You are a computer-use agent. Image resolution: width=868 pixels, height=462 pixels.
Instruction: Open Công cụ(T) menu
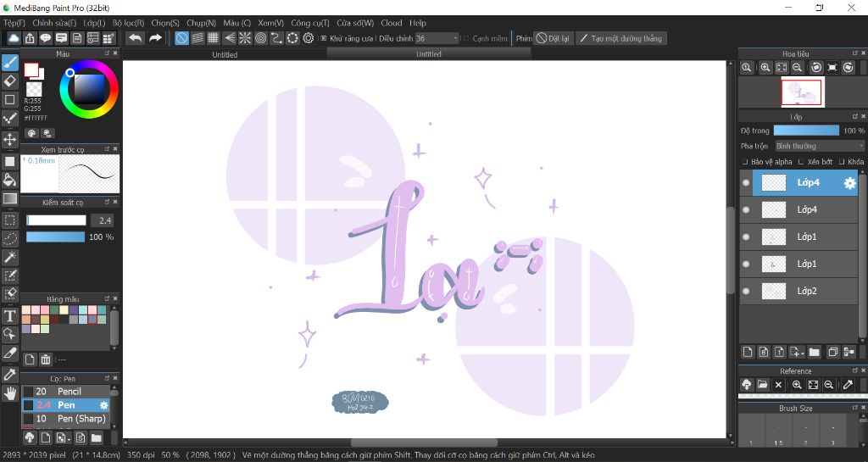(x=310, y=23)
